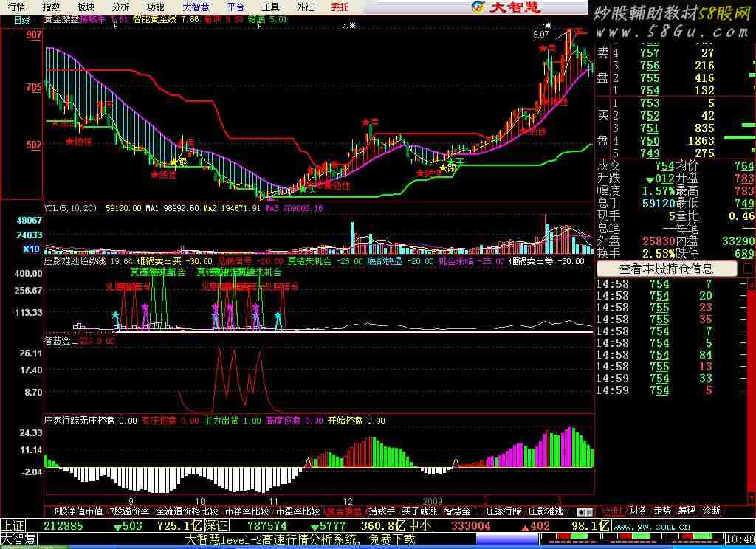Click the 大智慧 status bar button
This screenshot has height=549, width=756.
(18, 539)
